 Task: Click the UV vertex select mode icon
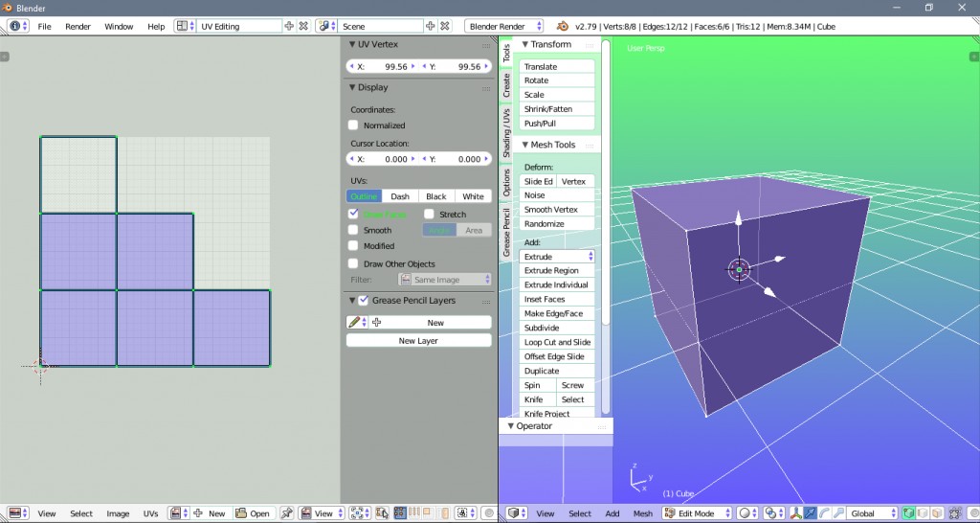(400, 513)
